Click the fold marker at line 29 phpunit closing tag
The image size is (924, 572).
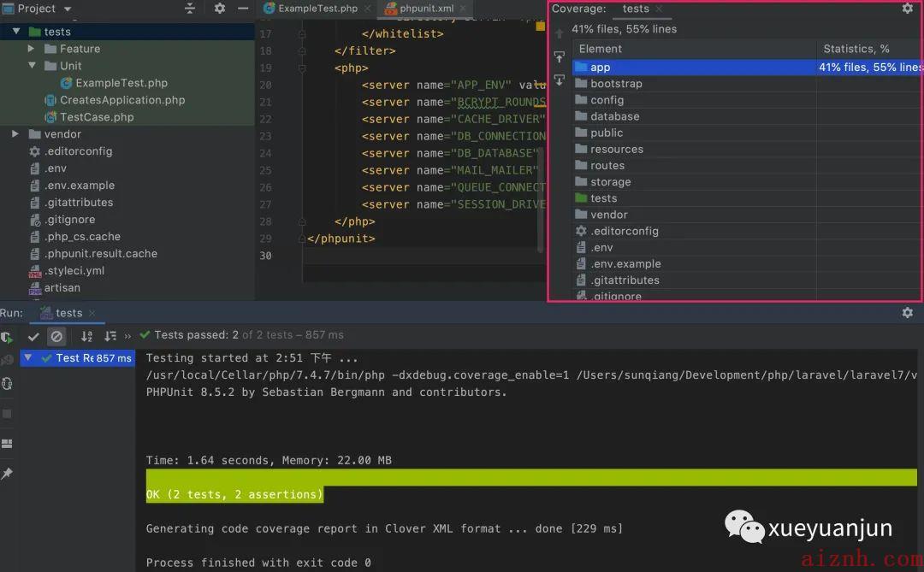302,239
